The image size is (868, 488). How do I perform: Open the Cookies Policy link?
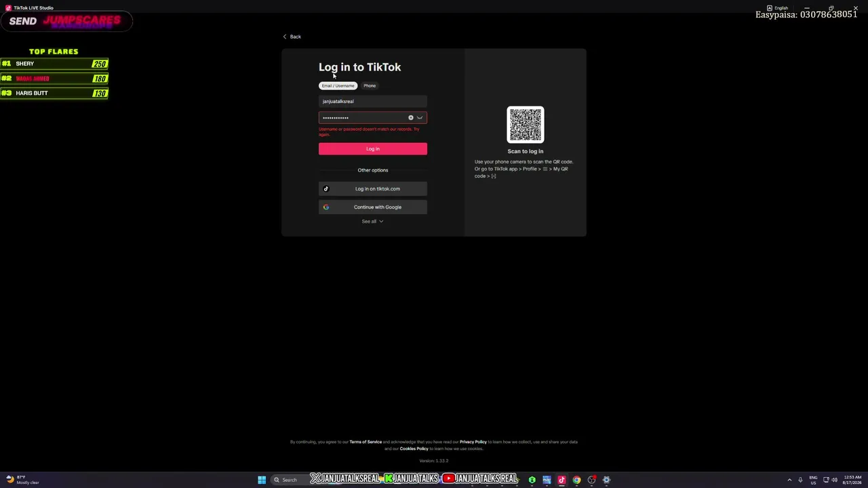[414, 449]
